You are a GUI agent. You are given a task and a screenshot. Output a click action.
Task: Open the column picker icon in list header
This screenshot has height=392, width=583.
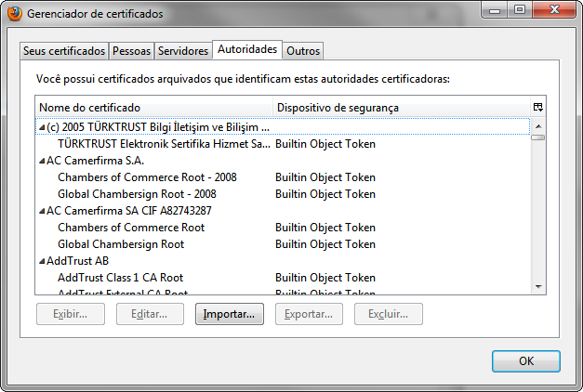(x=538, y=108)
